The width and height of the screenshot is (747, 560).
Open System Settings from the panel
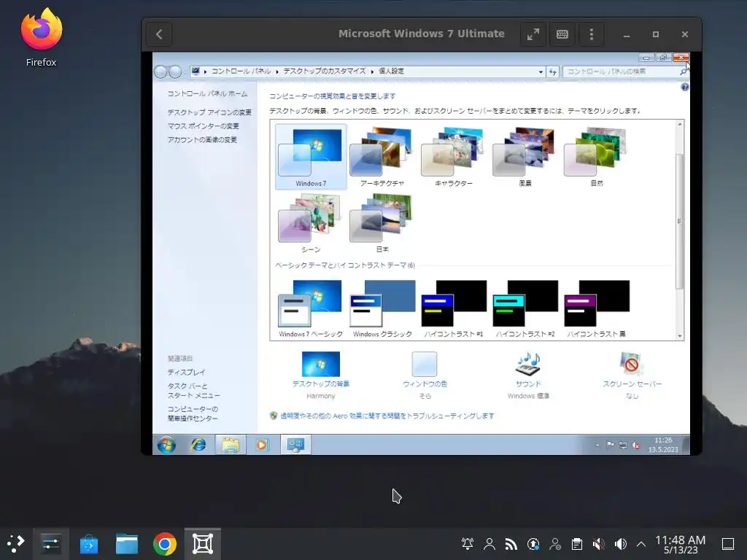coord(50,544)
